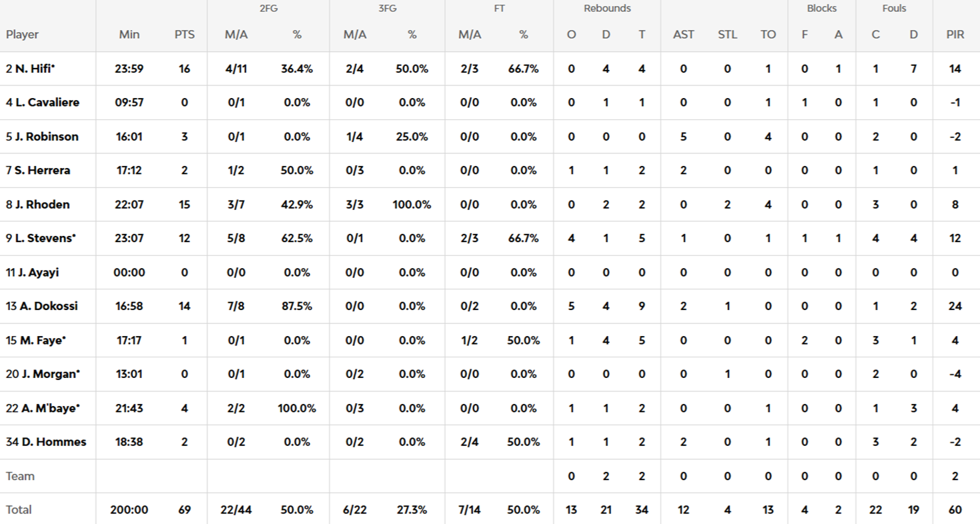
Task: Open L. Stevens player entry
Action: pos(45,239)
